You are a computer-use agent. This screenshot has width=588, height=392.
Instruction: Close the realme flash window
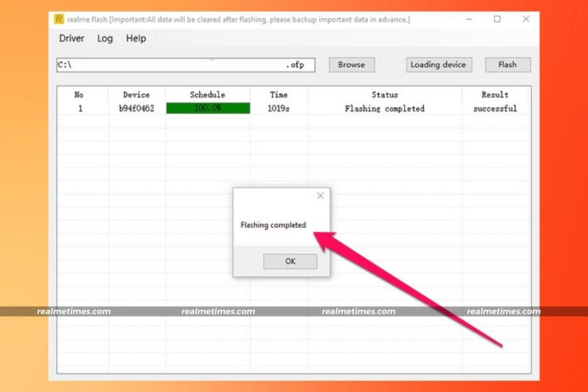pyautogui.click(x=526, y=19)
